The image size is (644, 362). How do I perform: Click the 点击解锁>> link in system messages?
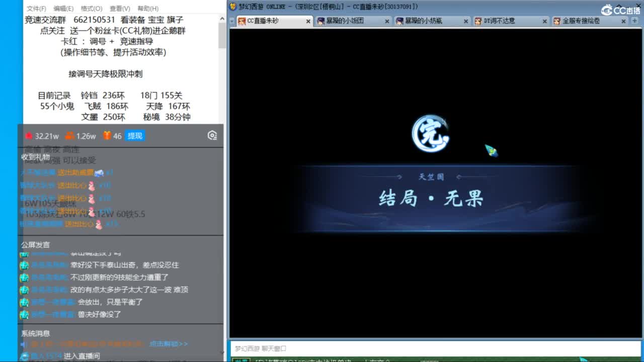pyautogui.click(x=169, y=344)
